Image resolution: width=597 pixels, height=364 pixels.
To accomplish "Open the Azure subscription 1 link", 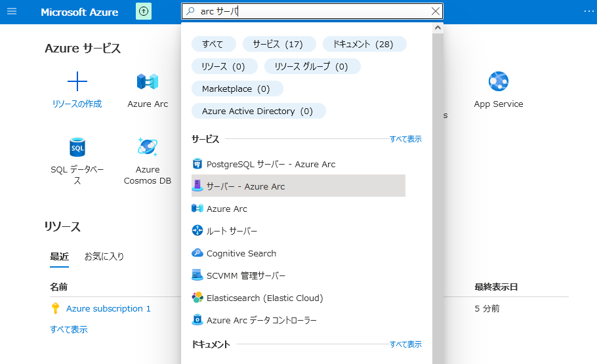I will click(x=108, y=308).
